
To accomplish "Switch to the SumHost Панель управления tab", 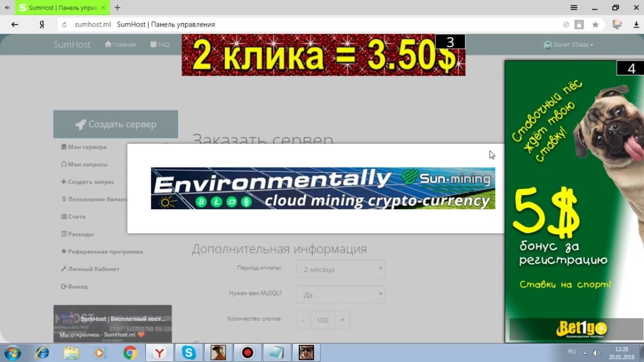I will point(62,8).
